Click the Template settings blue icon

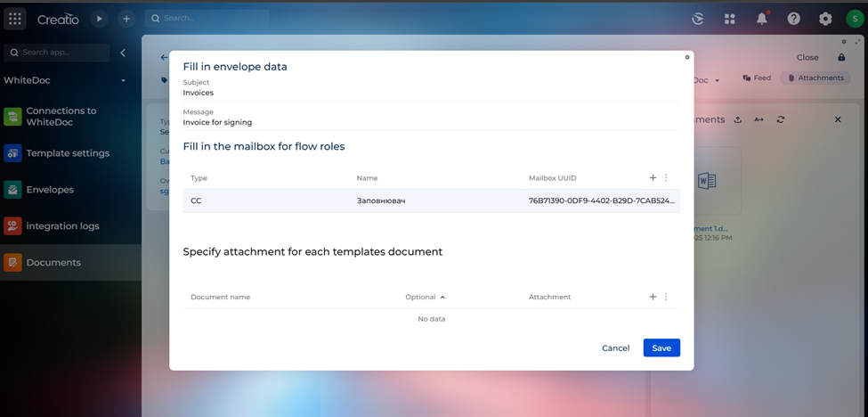tap(12, 153)
